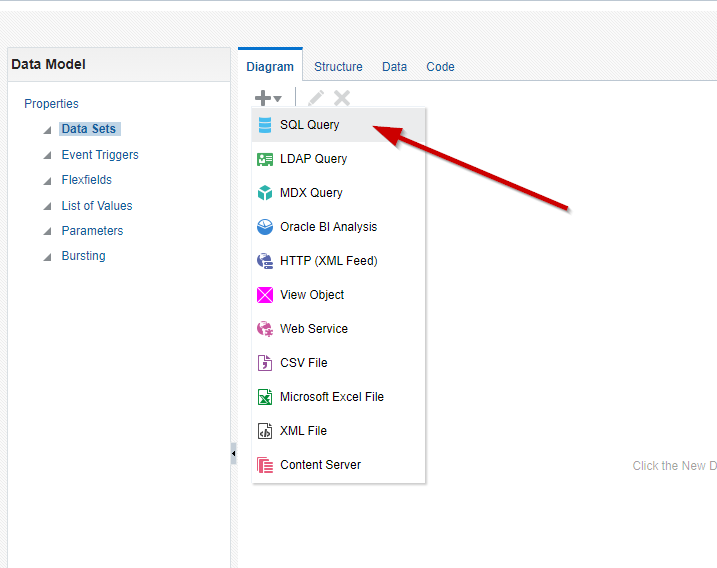Expand the List of Values node arrow
This screenshot has width=717, height=568.
[x=47, y=207]
